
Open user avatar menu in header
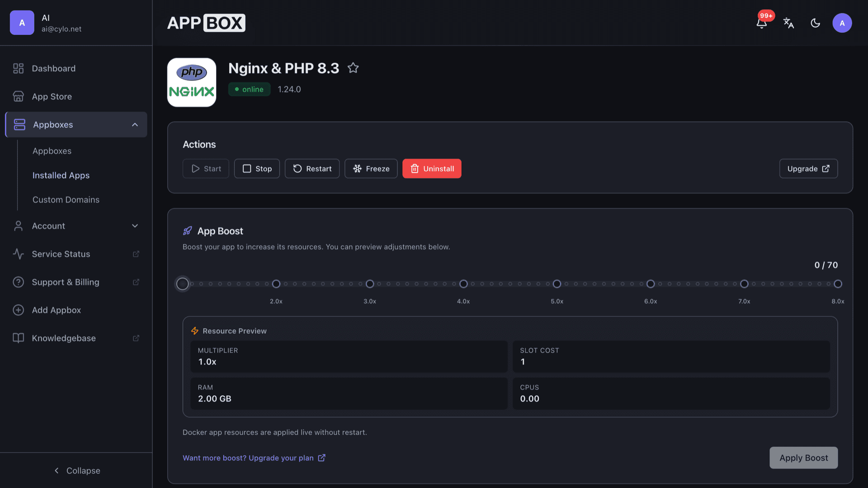842,23
